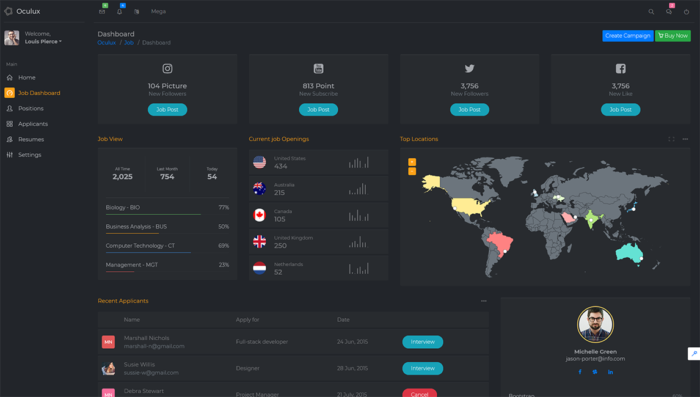
Task: Click the Resumes icon in sidebar
Action: coord(9,139)
